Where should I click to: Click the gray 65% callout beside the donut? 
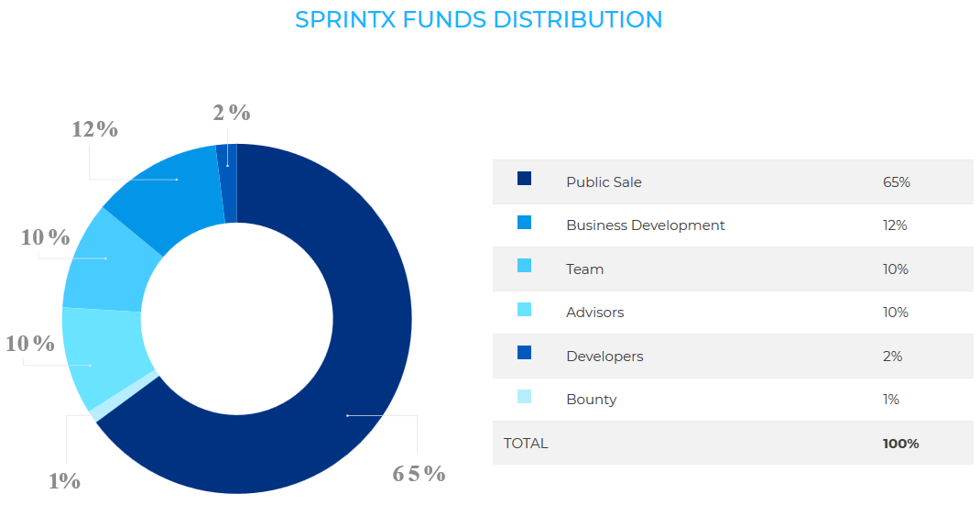pyautogui.click(x=419, y=474)
